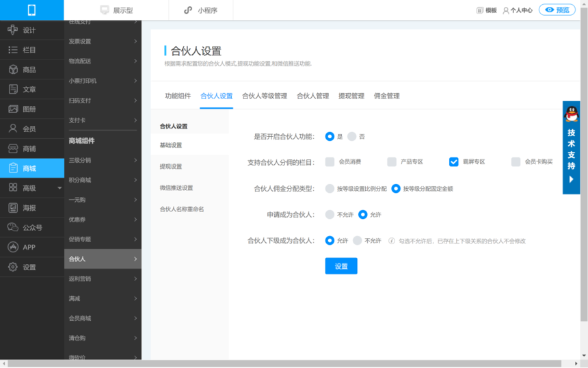Open the 海报 poster icon
588x368 pixels.
[13, 207]
